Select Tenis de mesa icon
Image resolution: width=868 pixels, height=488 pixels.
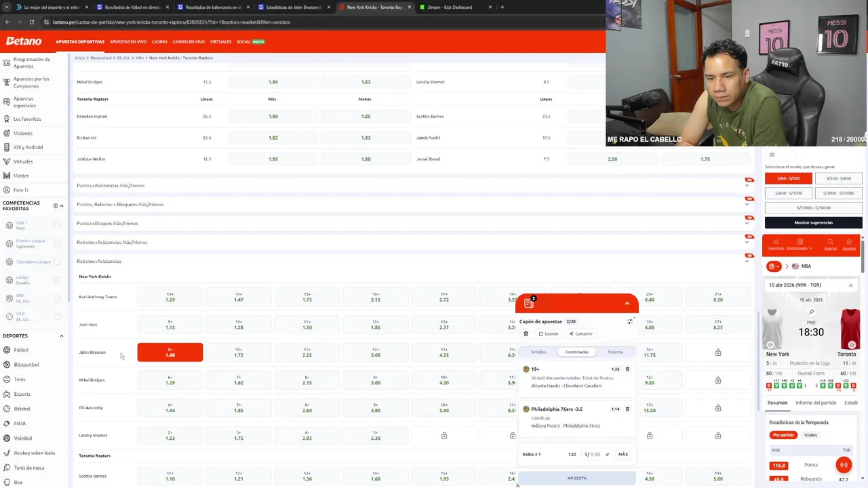[7, 468]
